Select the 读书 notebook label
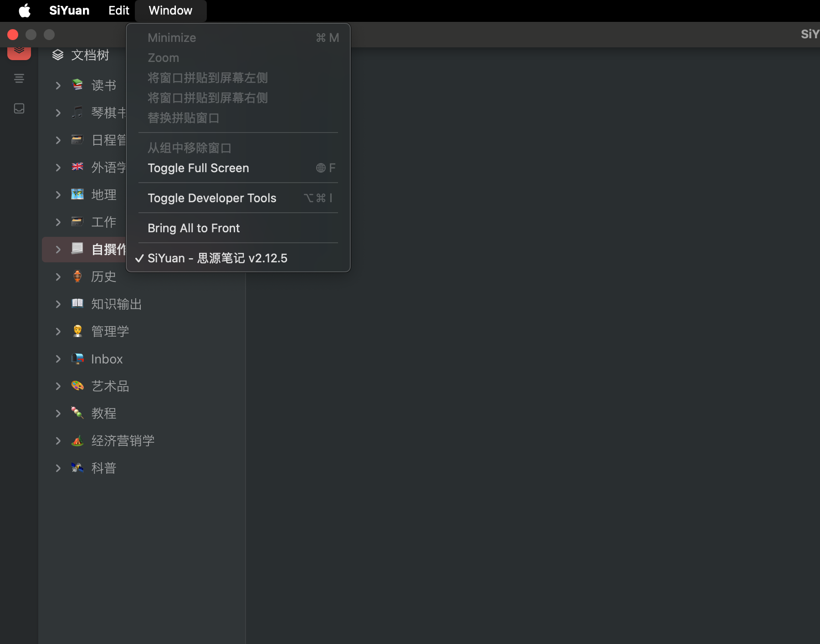 (x=104, y=86)
